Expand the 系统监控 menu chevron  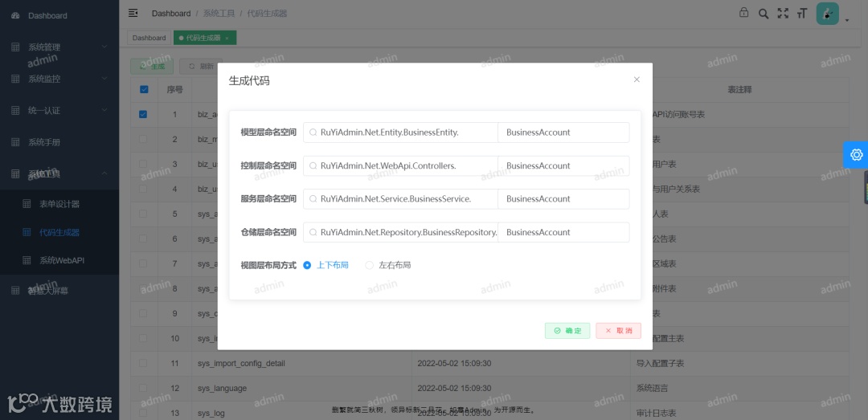point(104,79)
